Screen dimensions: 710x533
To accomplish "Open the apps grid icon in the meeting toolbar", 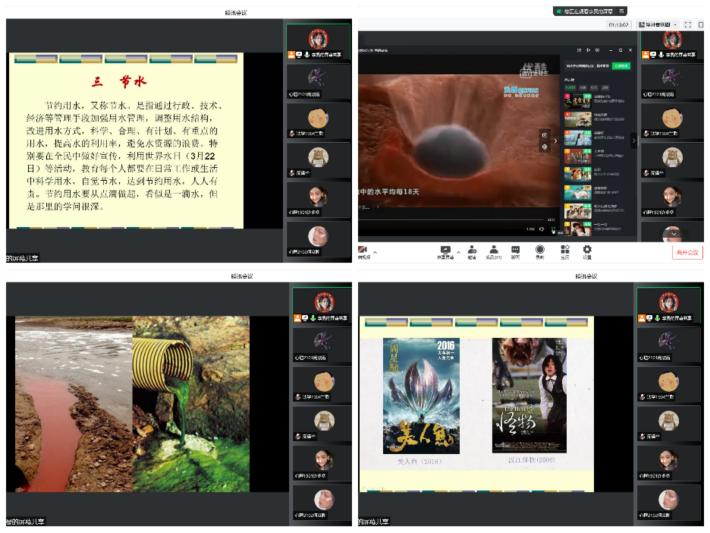I will [565, 250].
